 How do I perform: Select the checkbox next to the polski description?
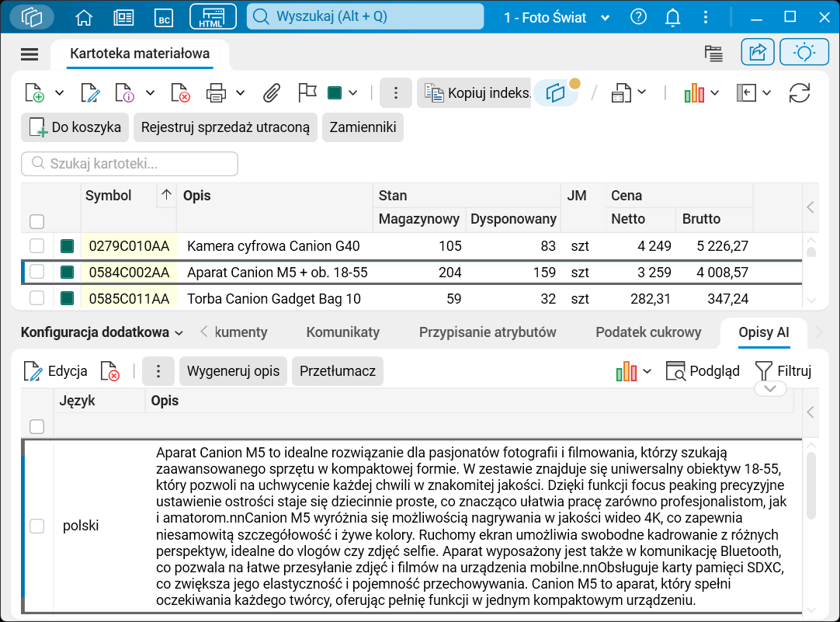coord(36,526)
